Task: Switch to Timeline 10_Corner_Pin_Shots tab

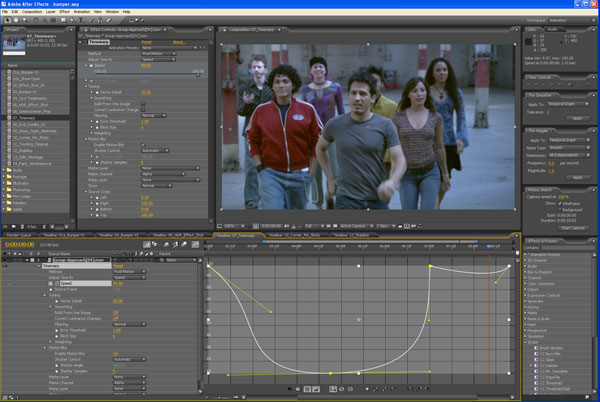Action: pyautogui.click(x=294, y=235)
